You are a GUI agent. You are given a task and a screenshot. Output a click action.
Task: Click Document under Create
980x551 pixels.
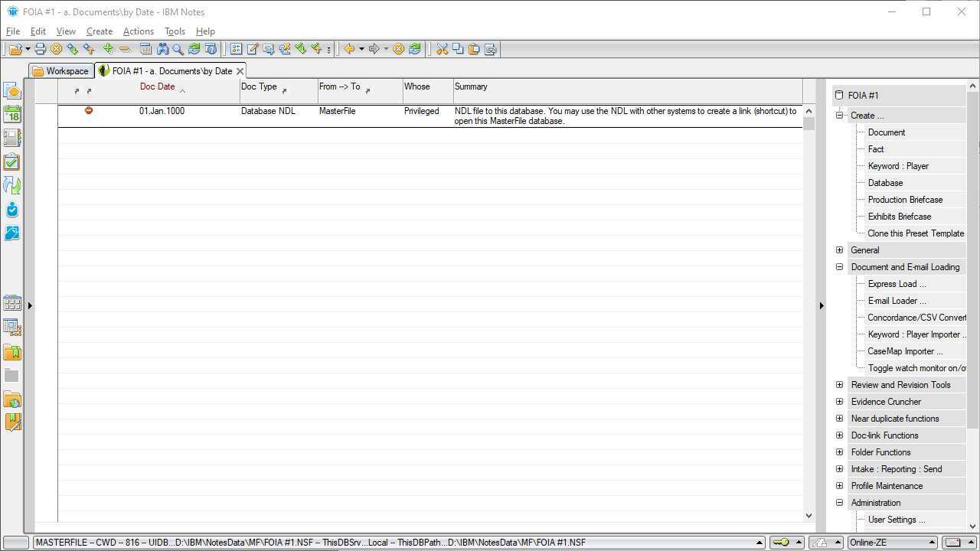(x=887, y=132)
